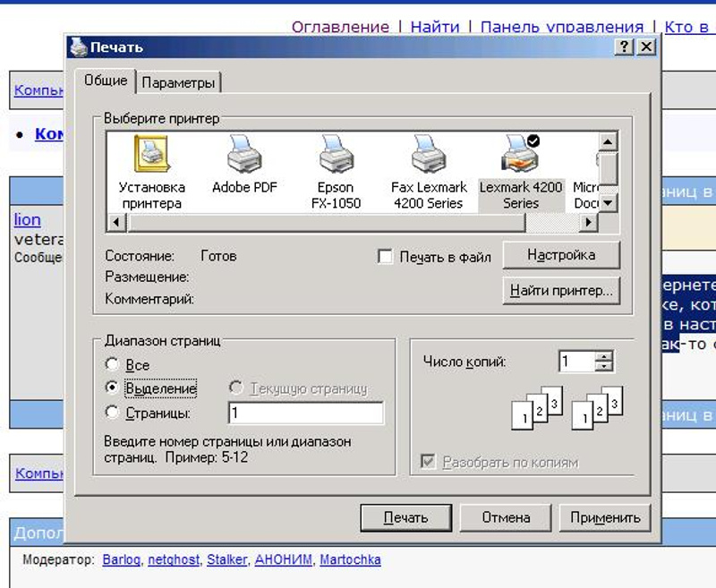716x588 pixels.
Task: Open moderator Barlog's profile link
Action: point(122,559)
